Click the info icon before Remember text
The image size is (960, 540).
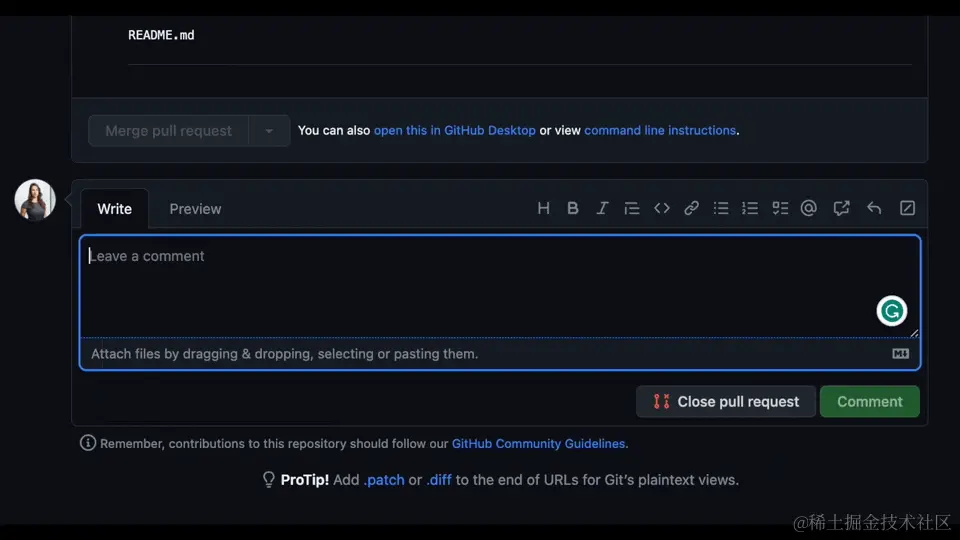coord(88,443)
